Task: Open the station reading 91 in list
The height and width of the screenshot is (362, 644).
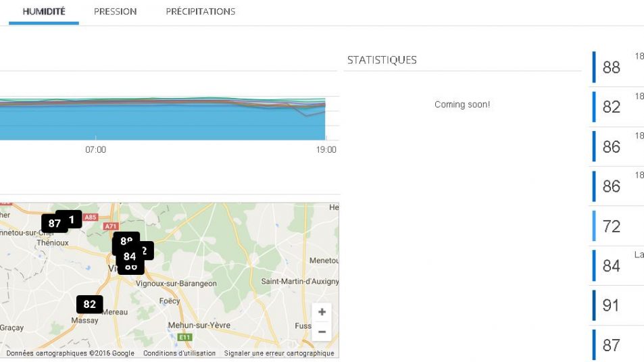Action: tap(611, 305)
